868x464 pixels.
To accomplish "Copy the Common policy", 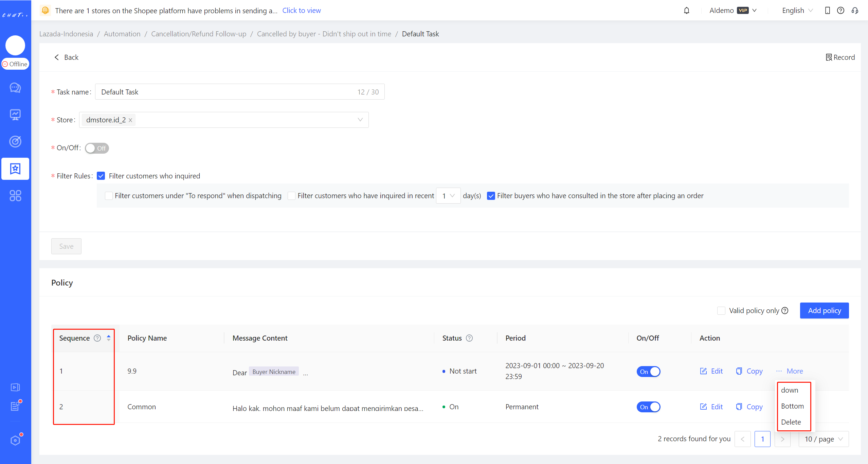I will (749, 407).
